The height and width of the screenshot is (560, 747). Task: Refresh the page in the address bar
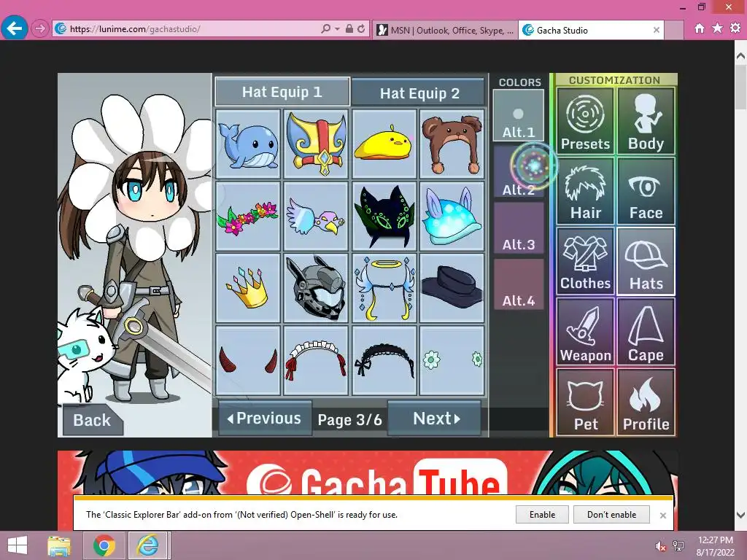coord(361,29)
